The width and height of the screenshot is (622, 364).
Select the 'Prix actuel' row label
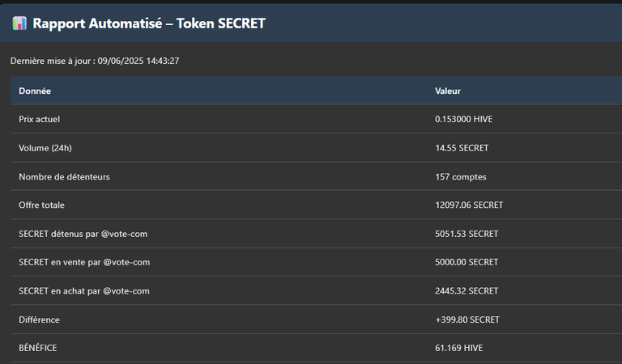point(39,119)
